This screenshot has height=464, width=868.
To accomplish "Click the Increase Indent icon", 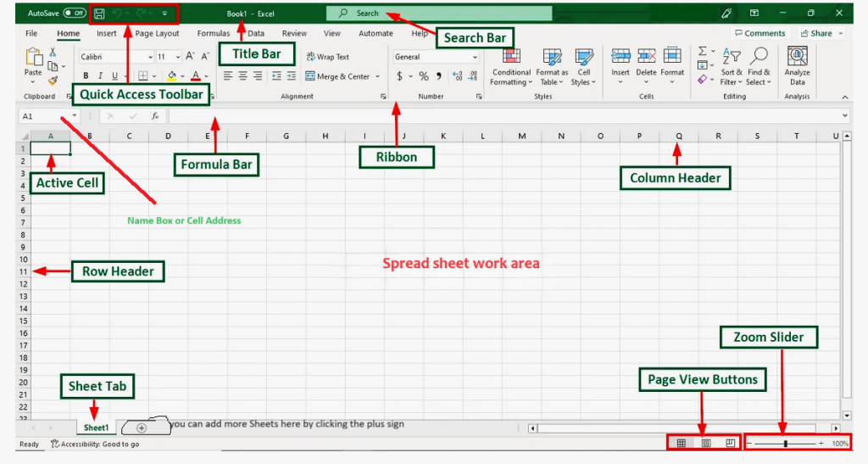I will 292,75.
